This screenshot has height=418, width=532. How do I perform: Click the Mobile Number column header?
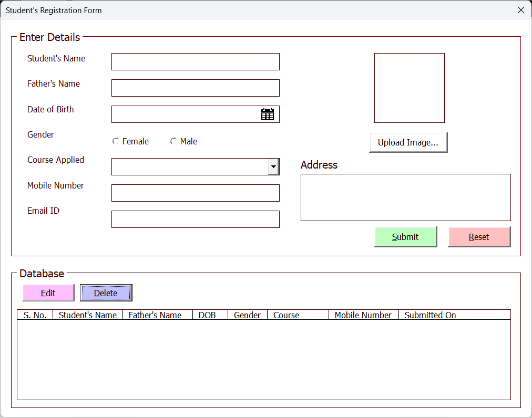pyautogui.click(x=364, y=315)
